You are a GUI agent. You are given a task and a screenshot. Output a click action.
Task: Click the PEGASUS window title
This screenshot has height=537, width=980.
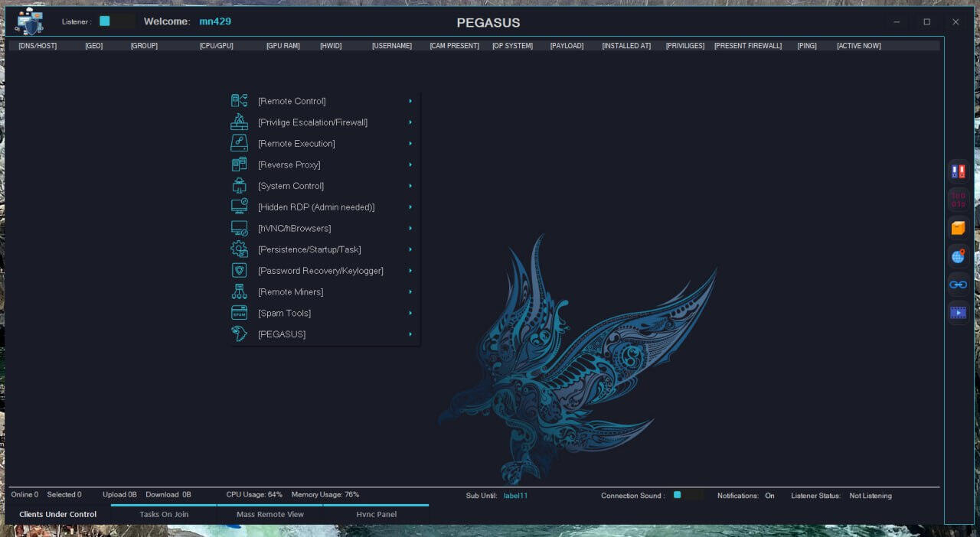tap(488, 23)
